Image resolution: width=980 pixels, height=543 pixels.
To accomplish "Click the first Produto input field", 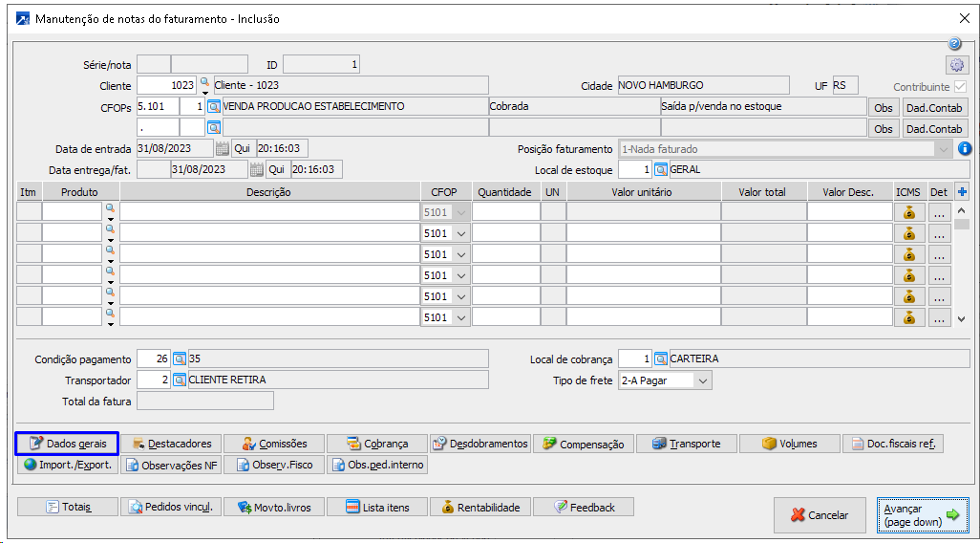I will (72, 212).
